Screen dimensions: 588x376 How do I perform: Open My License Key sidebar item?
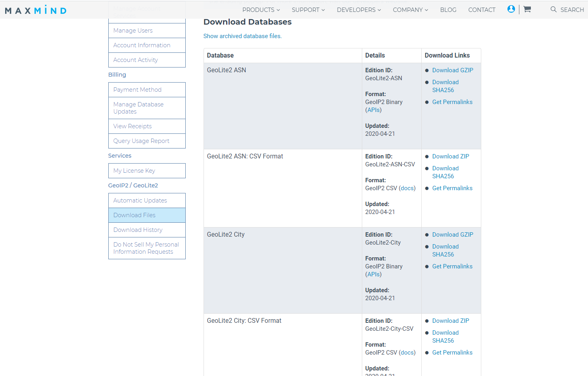pyautogui.click(x=147, y=171)
